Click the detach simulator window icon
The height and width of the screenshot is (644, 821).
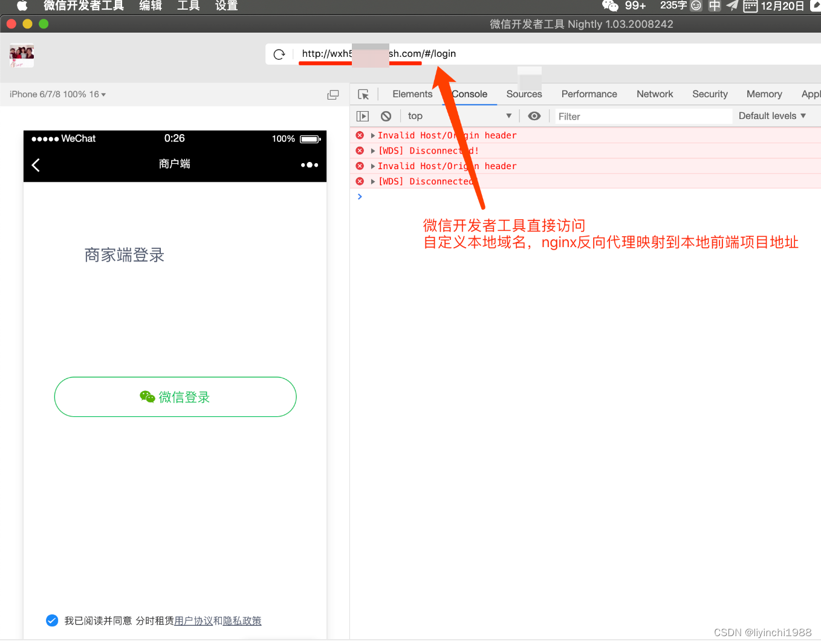coord(333,95)
